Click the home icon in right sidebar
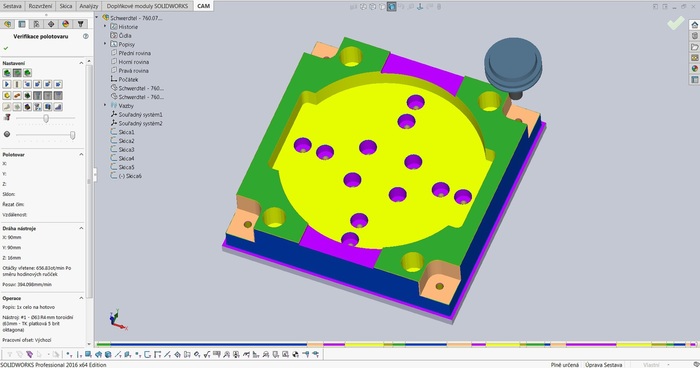Screen dimensions: 700x368 click(x=694, y=25)
